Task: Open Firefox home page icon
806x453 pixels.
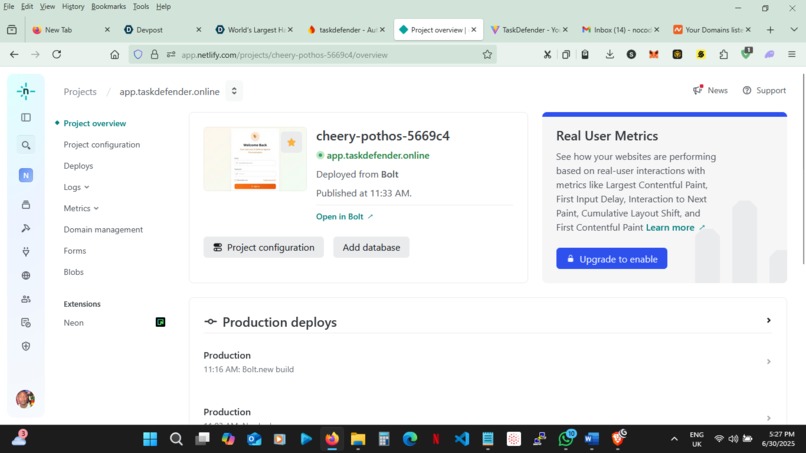Action: (x=115, y=55)
